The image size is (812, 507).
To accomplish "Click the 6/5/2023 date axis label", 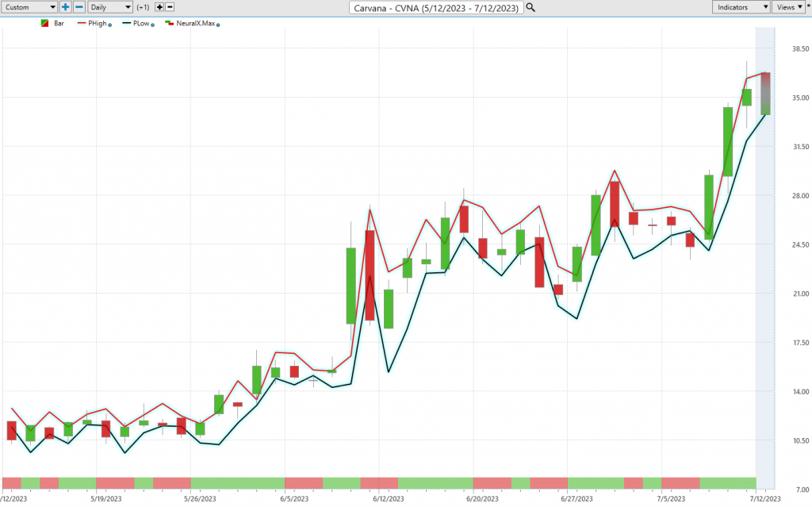I will 294,499.
